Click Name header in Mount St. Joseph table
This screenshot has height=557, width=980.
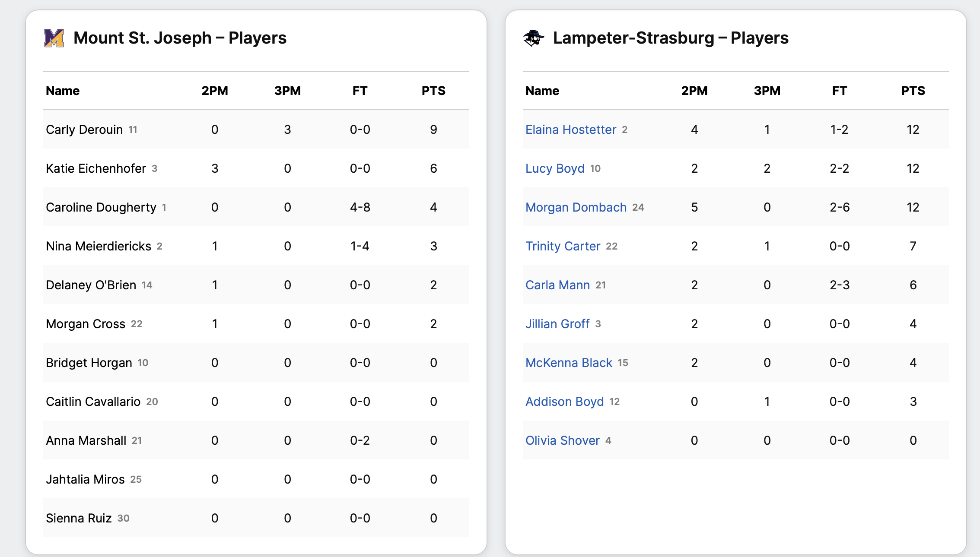(x=63, y=91)
